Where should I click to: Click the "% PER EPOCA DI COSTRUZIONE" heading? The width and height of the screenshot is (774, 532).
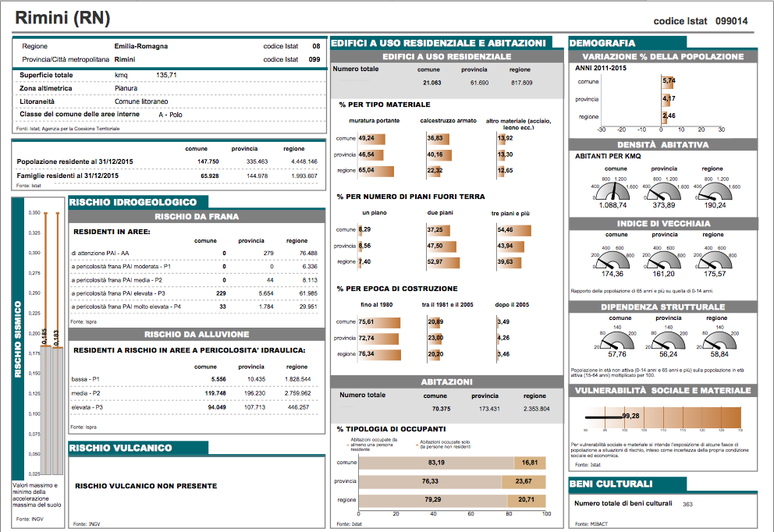click(397, 289)
